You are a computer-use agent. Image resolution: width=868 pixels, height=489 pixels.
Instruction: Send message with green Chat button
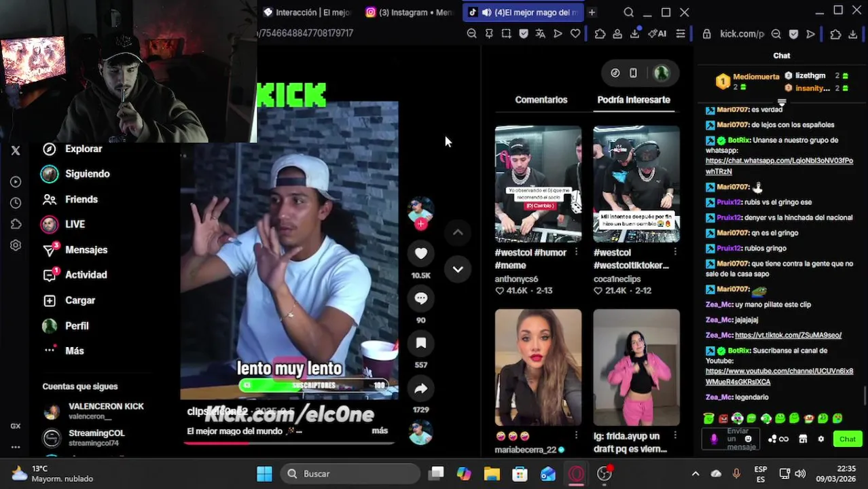(847, 439)
